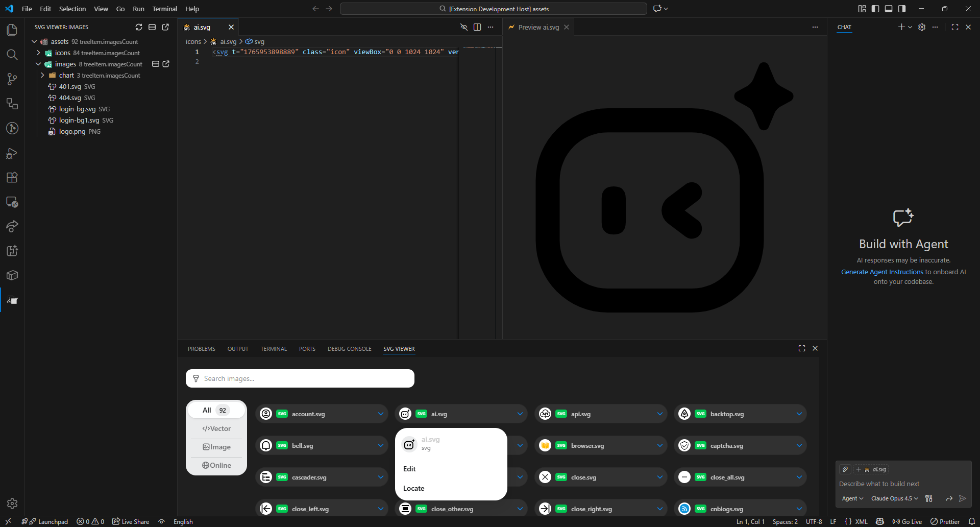Start a new chat with the plus icon
The width and height of the screenshot is (980, 527).
[x=901, y=27]
